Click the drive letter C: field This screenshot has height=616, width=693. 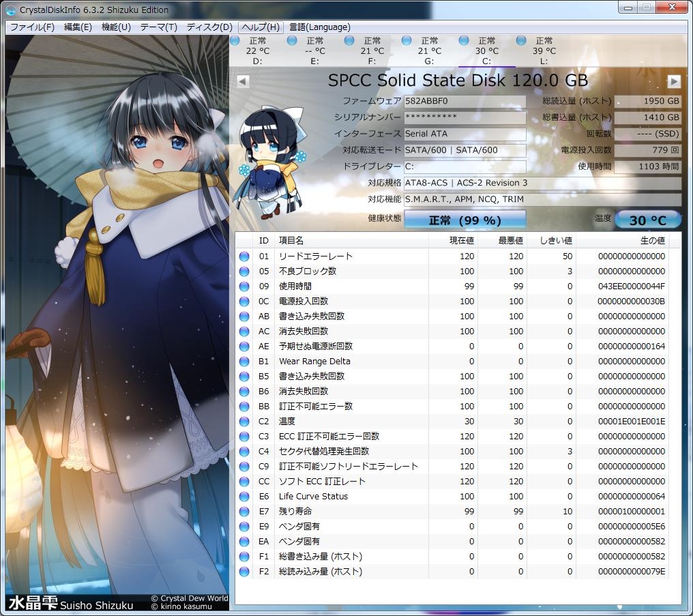coord(465,166)
